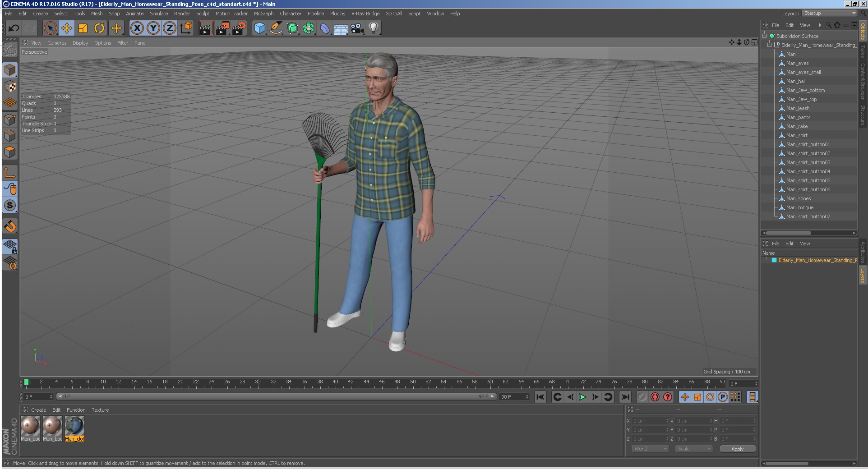Activate the Move tool
The width and height of the screenshot is (868, 469).
pyautogui.click(x=67, y=28)
